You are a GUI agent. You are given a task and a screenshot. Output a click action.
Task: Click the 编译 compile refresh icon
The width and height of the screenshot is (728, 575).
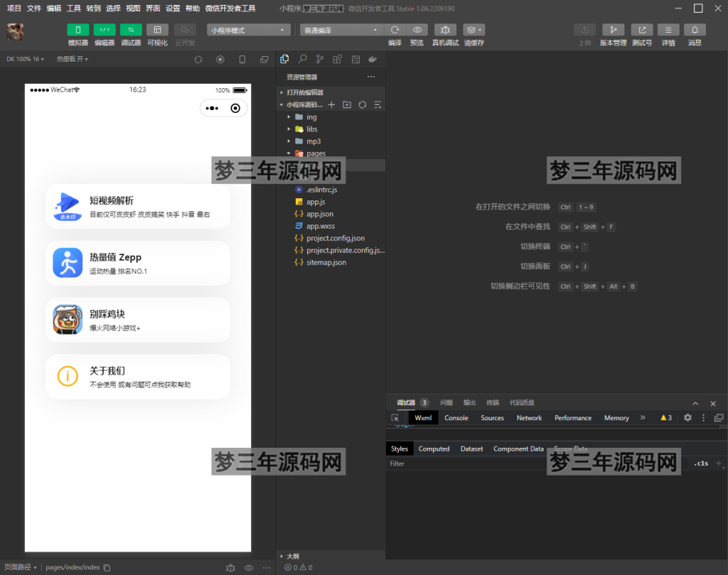pos(395,30)
